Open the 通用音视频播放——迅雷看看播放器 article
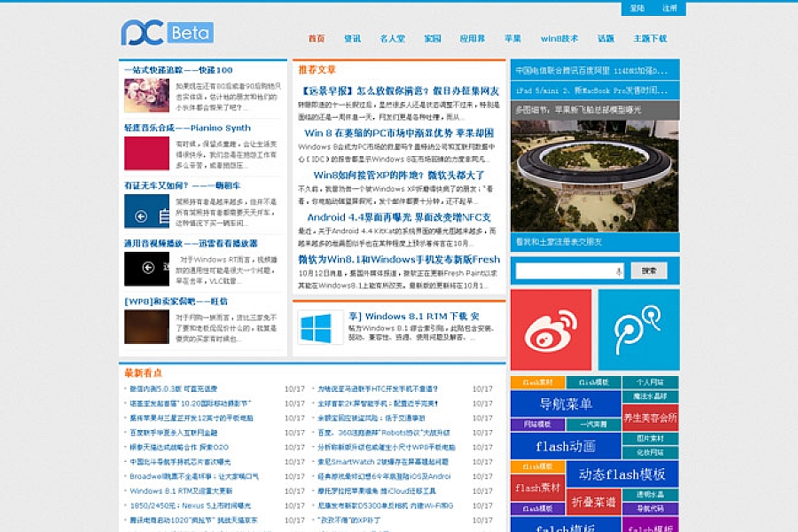This screenshot has height=532, width=798. (x=191, y=243)
